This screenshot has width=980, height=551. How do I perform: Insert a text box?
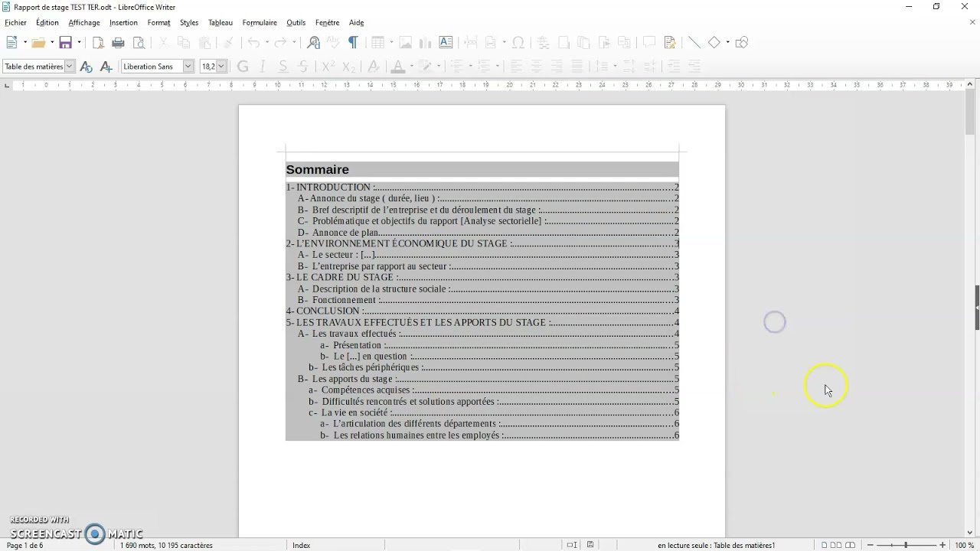[x=446, y=43]
